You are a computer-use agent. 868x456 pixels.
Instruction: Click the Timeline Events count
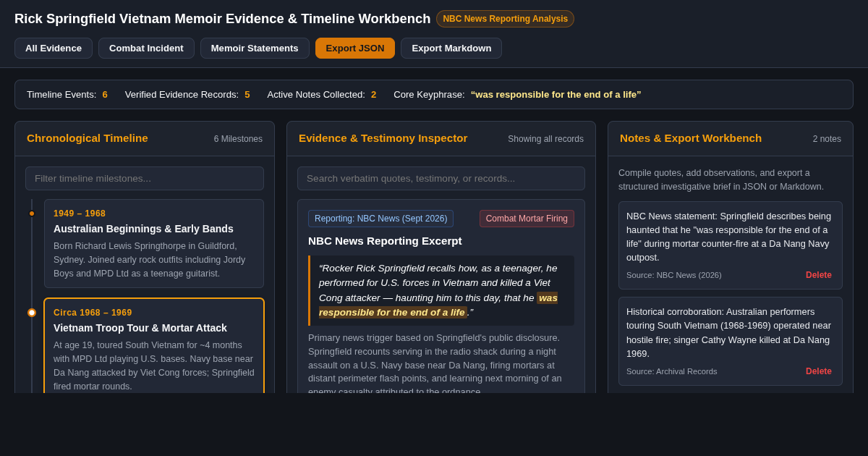pyautogui.click(x=105, y=95)
